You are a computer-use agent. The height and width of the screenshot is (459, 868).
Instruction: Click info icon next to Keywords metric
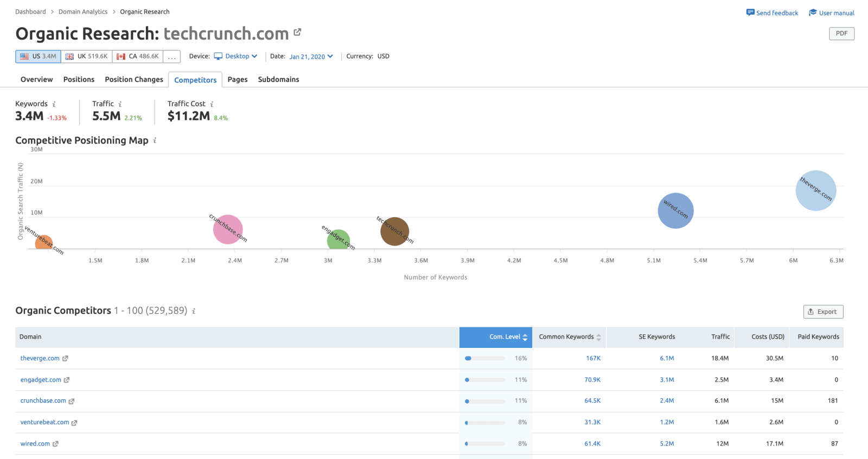(x=54, y=104)
